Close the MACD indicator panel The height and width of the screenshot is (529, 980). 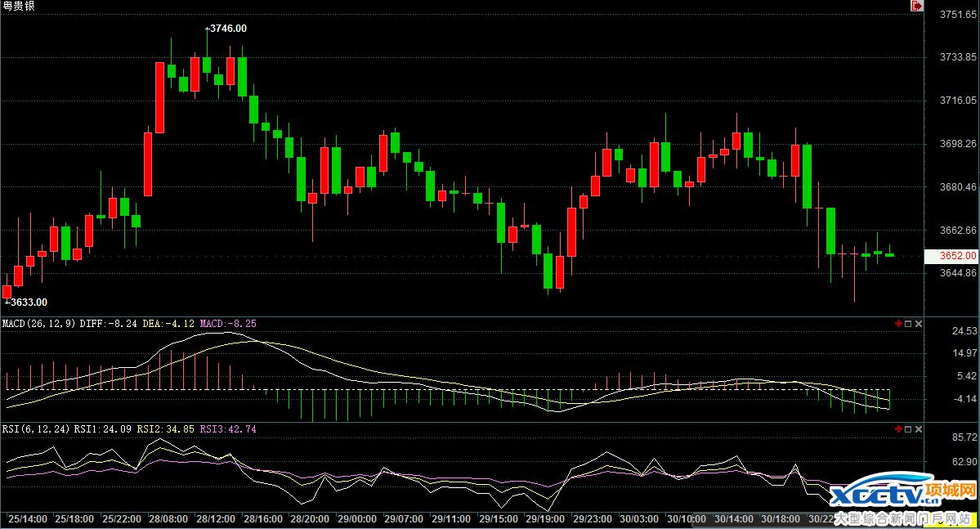tap(918, 324)
